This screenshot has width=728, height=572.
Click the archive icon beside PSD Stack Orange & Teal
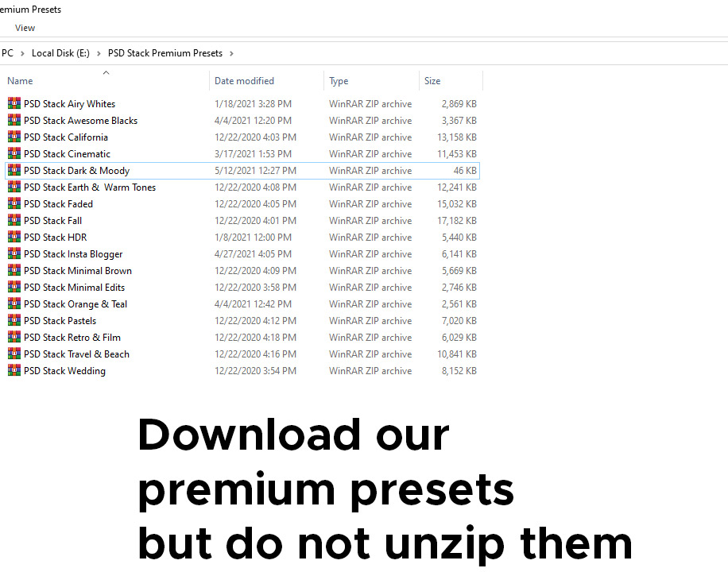click(x=14, y=303)
